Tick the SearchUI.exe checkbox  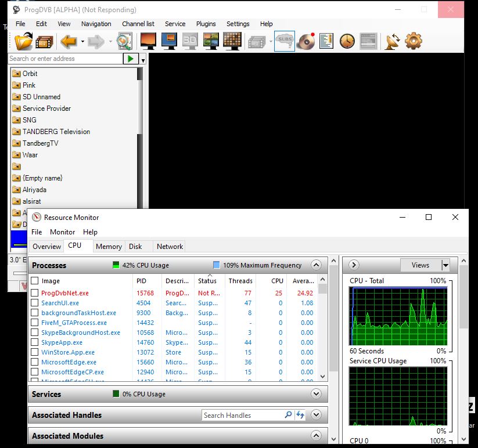coord(35,303)
